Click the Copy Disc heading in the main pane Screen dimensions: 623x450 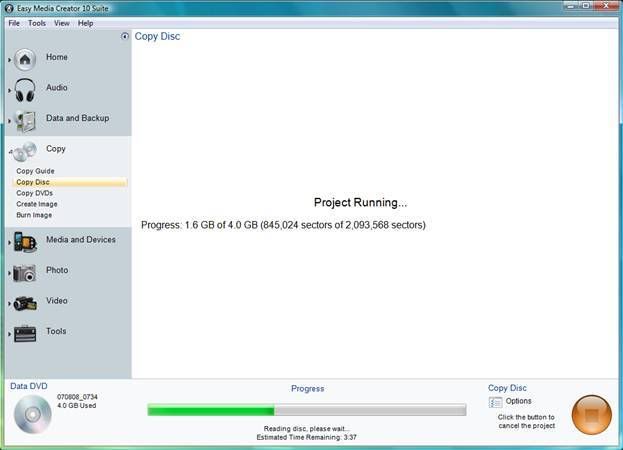click(x=157, y=36)
